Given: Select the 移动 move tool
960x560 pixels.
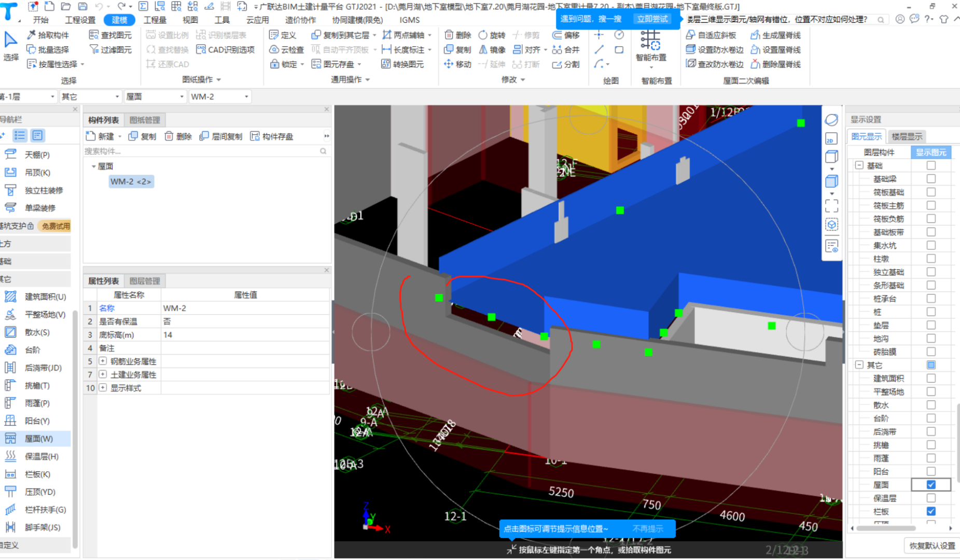Looking at the screenshot, I should [x=457, y=64].
